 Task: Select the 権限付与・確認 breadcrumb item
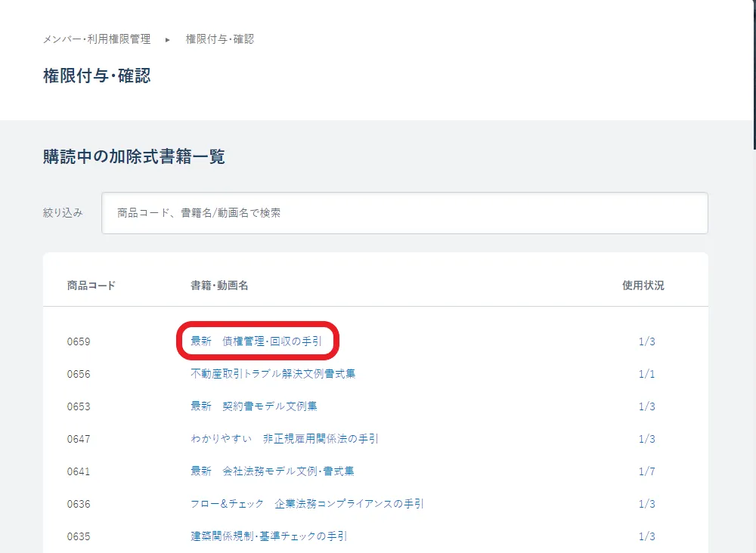coord(220,39)
